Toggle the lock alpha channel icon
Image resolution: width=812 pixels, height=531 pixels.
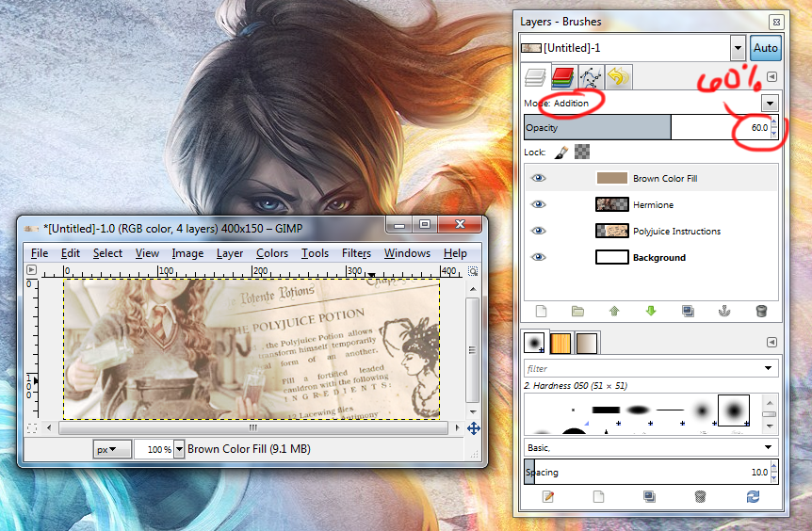point(582,153)
